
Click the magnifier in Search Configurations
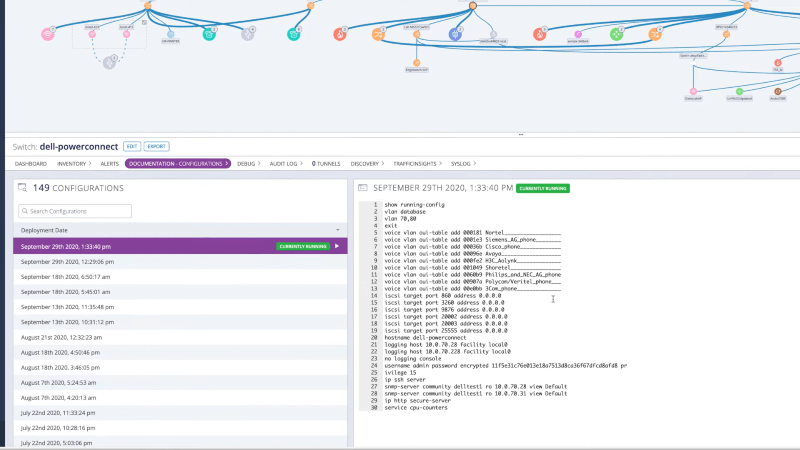click(x=25, y=211)
